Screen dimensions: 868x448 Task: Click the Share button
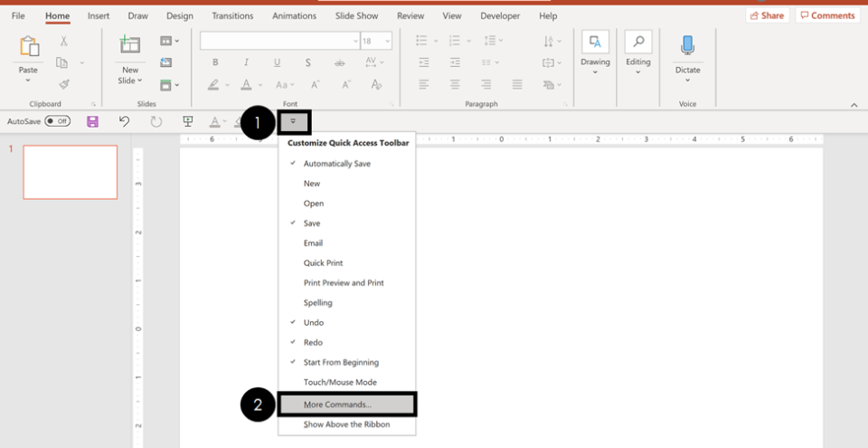pos(768,15)
